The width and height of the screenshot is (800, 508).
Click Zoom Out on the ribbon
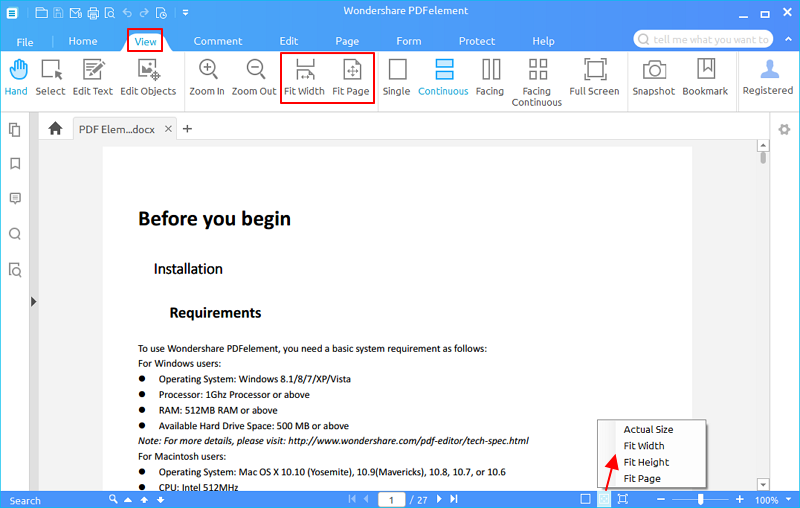254,77
